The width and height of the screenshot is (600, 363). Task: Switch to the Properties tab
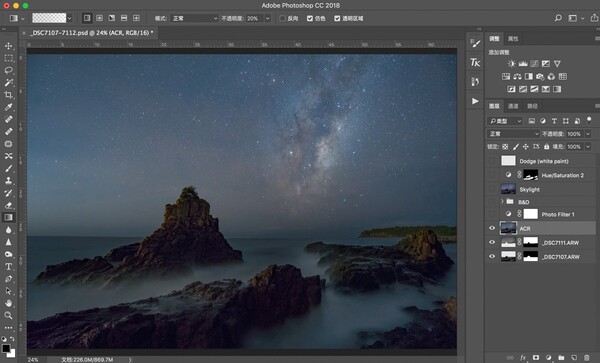pyautogui.click(x=513, y=39)
